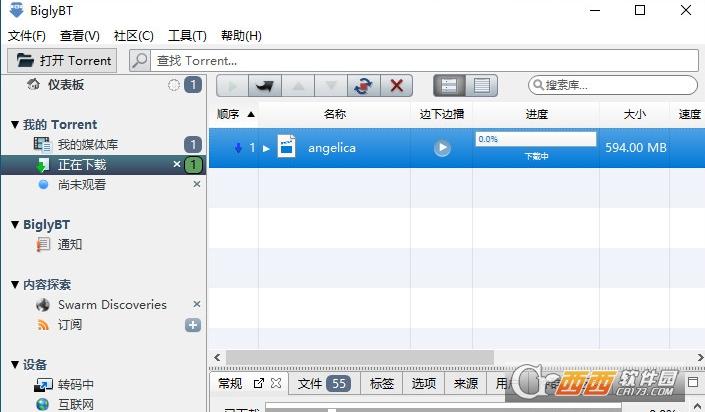Click the 查找 Torrent search field
705x412 pixels.
tap(424, 60)
